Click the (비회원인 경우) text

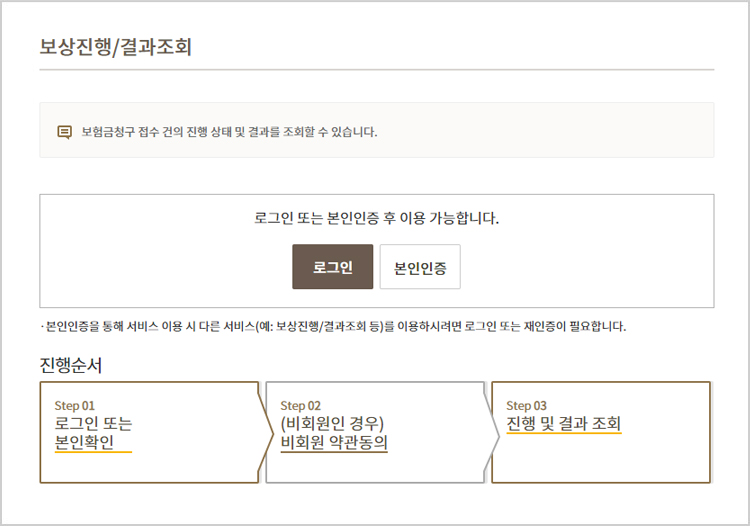tap(332, 423)
